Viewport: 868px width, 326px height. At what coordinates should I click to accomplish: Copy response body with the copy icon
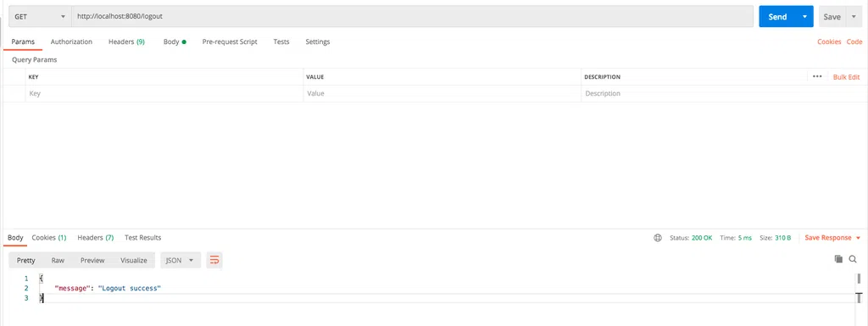(838, 259)
